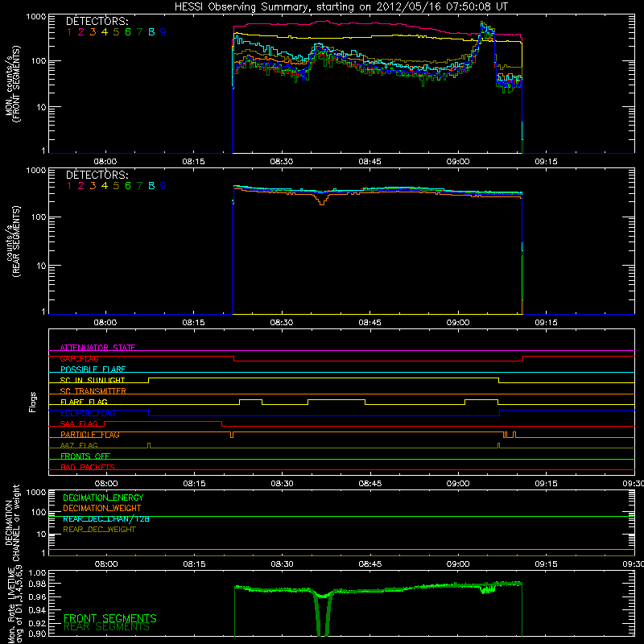Viewport: 644px width, 644px height.
Task: Click the 0.94 livetime y-axis tick
Action: click(x=38, y=610)
